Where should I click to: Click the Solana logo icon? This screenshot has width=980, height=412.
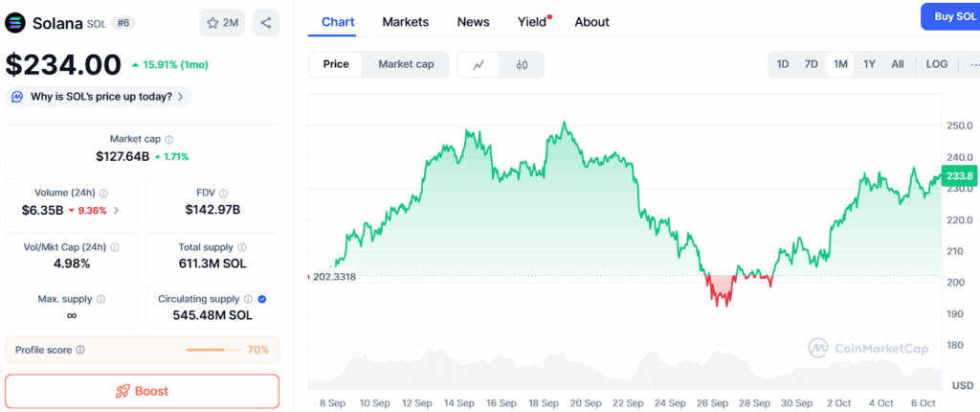tap(16, 22)
